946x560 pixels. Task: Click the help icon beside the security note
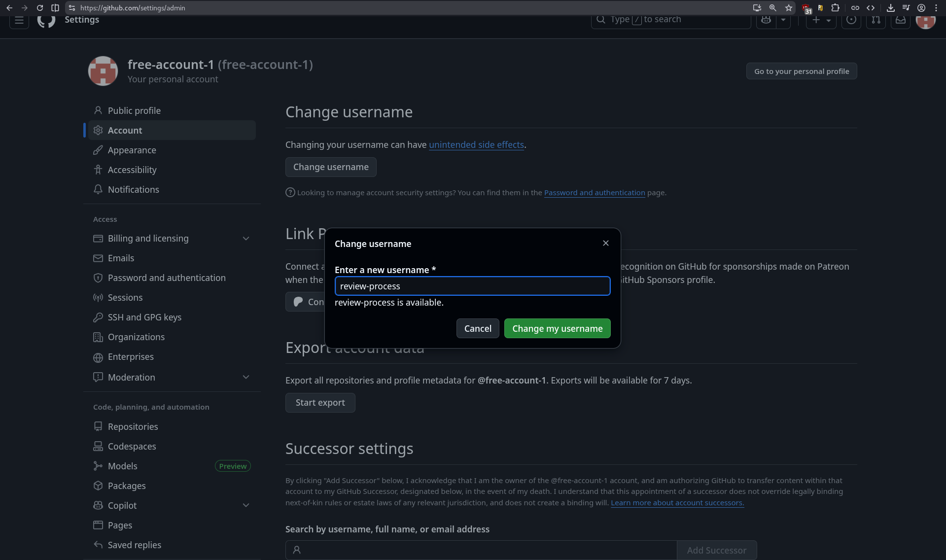click(x=290, y=192)
